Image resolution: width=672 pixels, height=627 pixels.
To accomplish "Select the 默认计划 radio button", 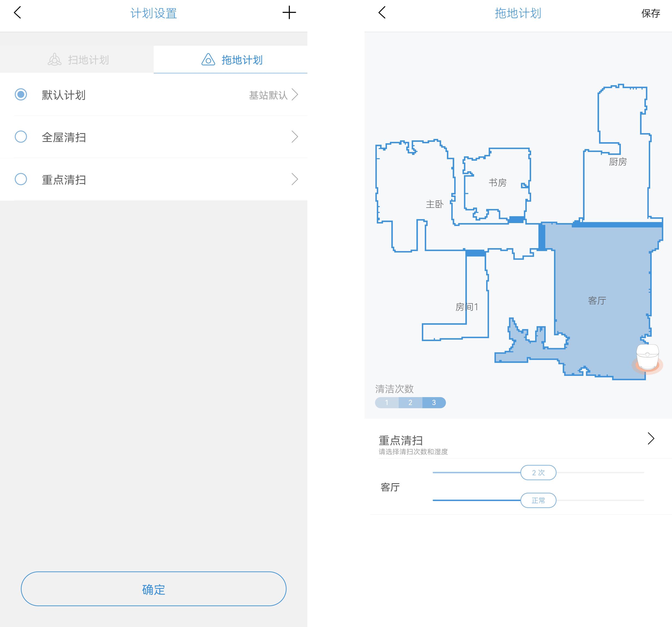I will point(21,95).
